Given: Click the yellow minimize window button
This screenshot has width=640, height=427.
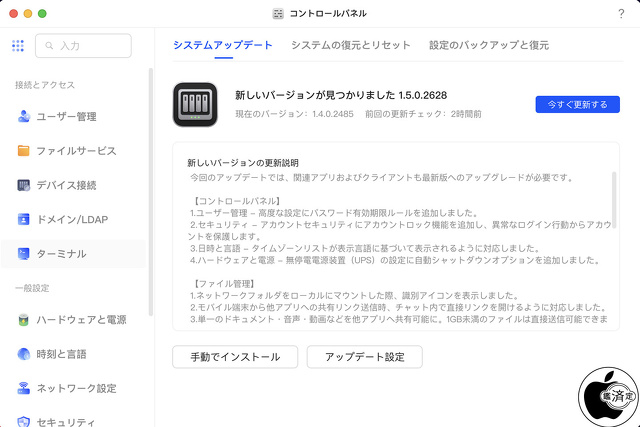Looking at the screenshot, I should point(28,13).
